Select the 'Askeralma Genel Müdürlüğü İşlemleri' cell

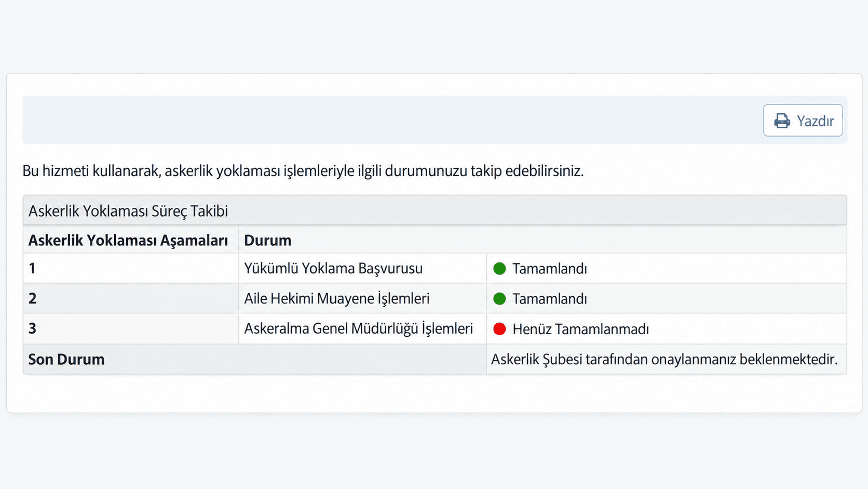pyautogui.click(x=362, y=328)
